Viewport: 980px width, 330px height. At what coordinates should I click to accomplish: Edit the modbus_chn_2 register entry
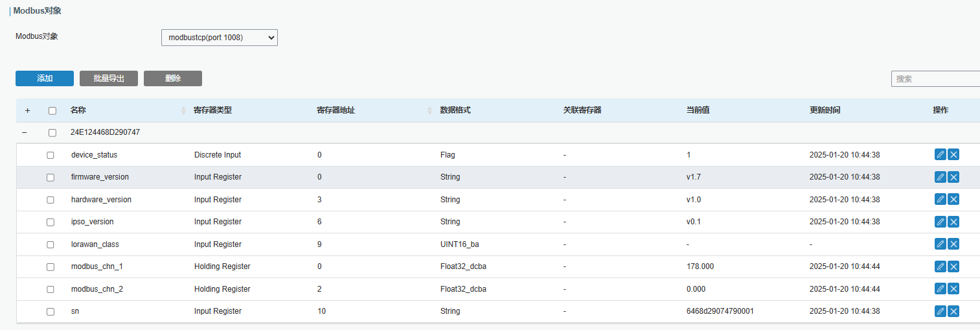click(940, 289)
